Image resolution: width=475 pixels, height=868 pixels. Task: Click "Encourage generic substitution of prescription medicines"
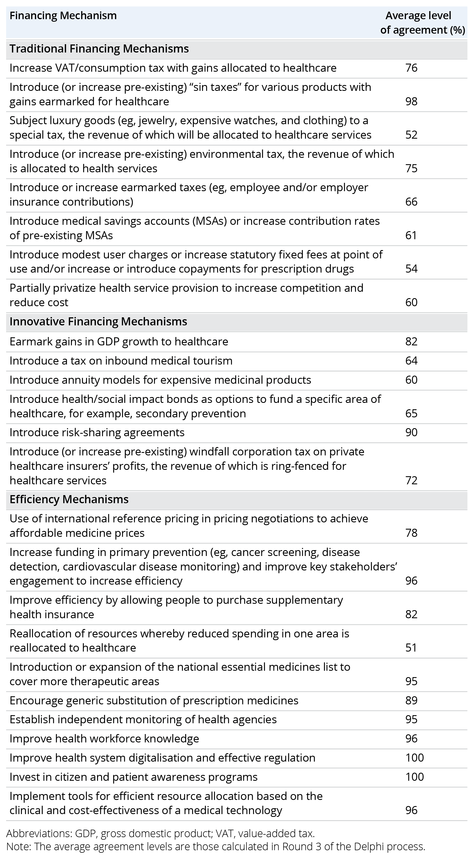tap(154, 700)
